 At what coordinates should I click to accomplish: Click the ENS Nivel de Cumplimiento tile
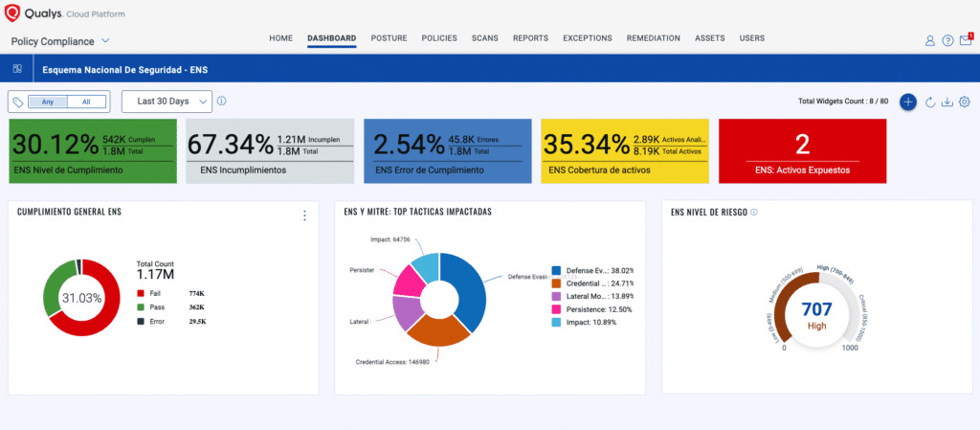[93, 150]
